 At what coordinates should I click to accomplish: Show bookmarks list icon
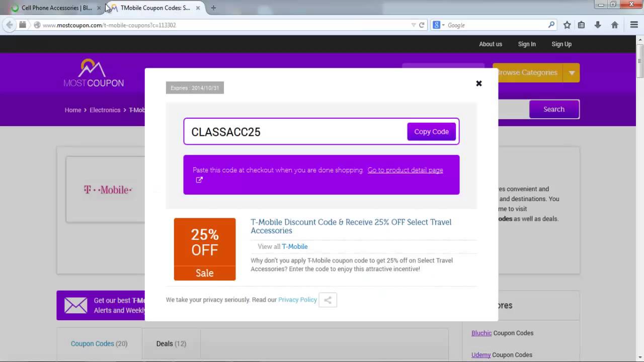point(581,25)
